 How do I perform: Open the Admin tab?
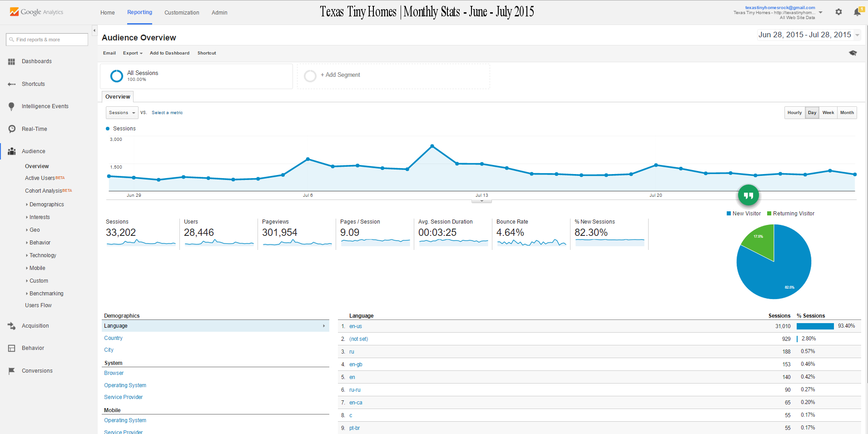(x=219, y=13)
